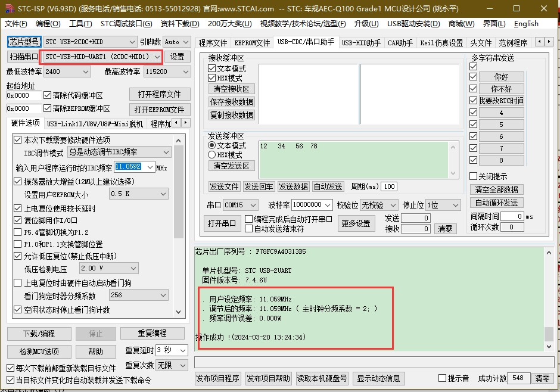The image size is (560, 392).
Task: Toggle 复位脚用作I/O口 checkbox
Action: [17, 220]
